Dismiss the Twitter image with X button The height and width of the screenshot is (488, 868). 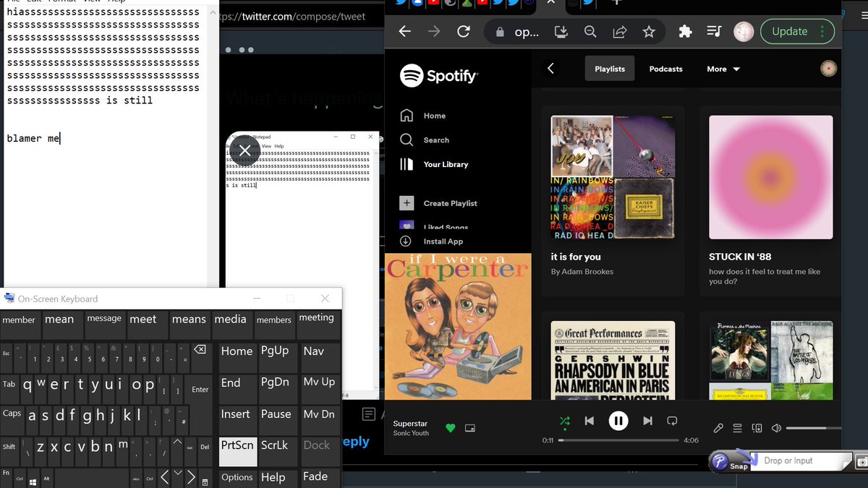[244, 150]
